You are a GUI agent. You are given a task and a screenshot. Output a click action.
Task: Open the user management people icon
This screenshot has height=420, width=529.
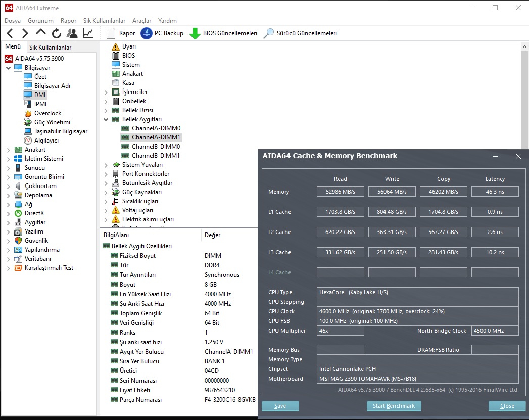(72, 33)
